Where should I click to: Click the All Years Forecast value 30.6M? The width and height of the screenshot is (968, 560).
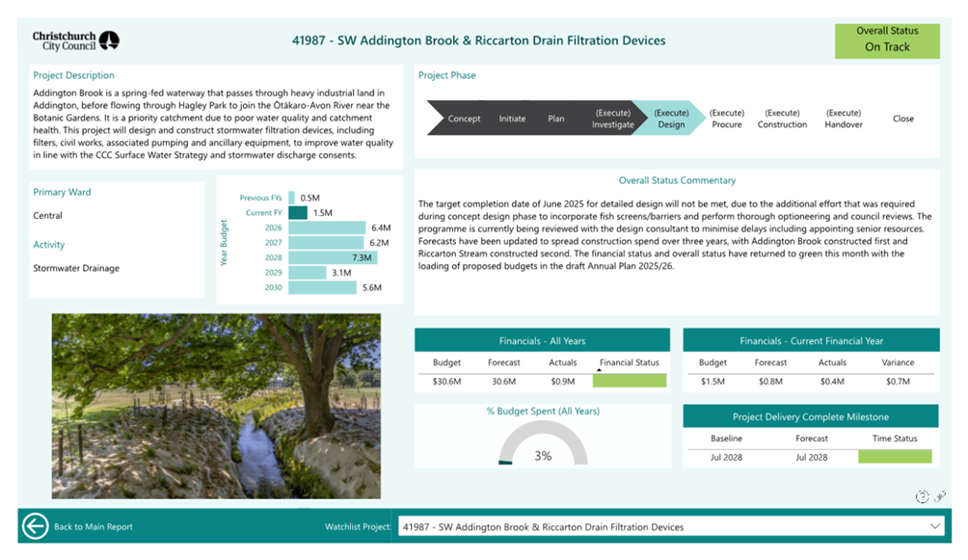pyautogui.click(x=503, y=382)
